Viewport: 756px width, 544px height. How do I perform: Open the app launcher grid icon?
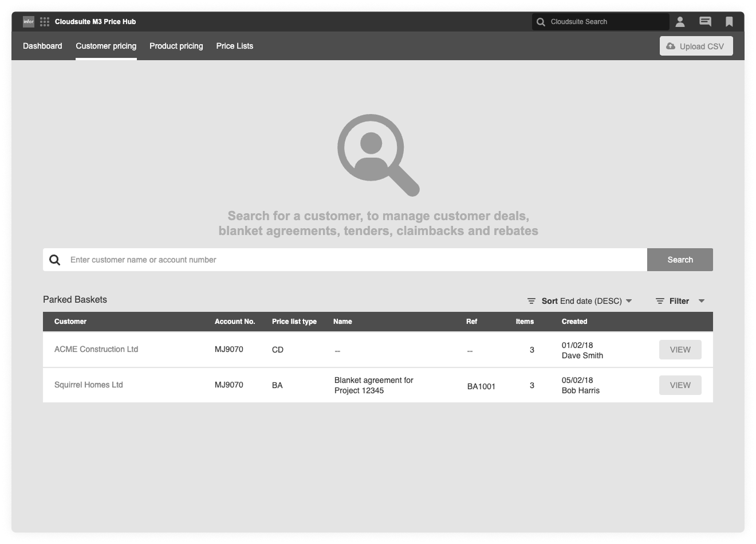[x=45, y=22]
